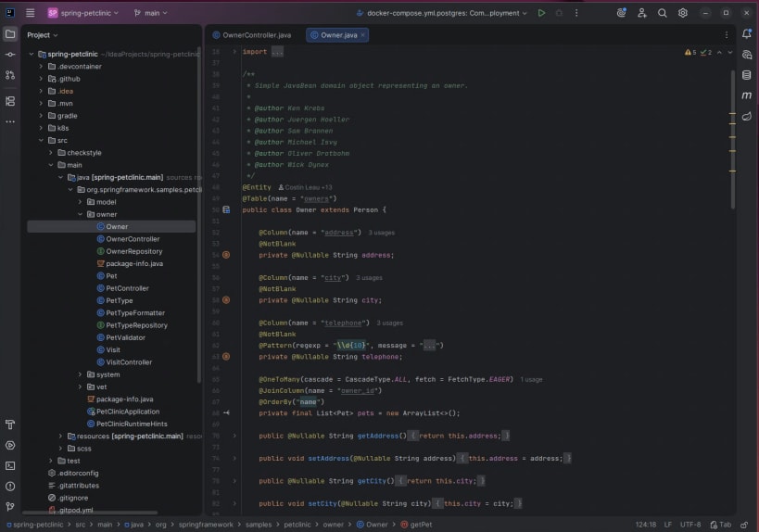Click the gutter icon next to address field

click(226, 255)
